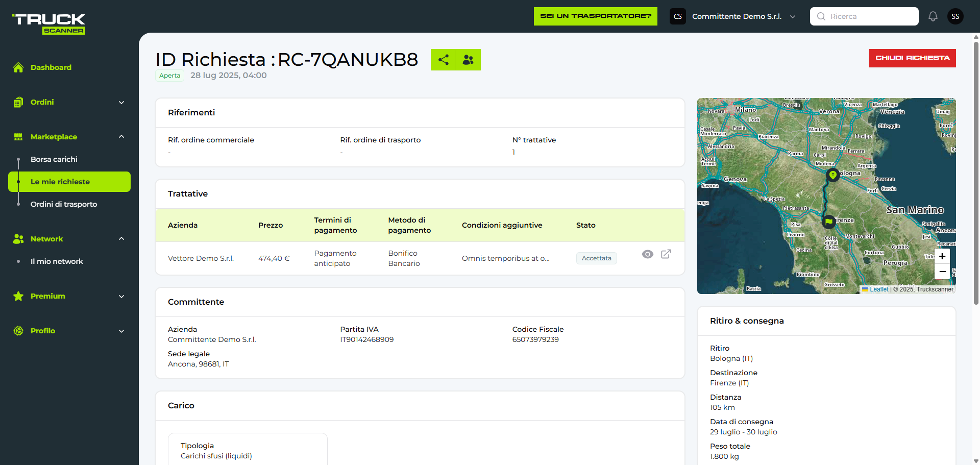Screen dimensions: 980x465
Task: Collapse the Marketplace menu chevron
Action: (121, 137)
